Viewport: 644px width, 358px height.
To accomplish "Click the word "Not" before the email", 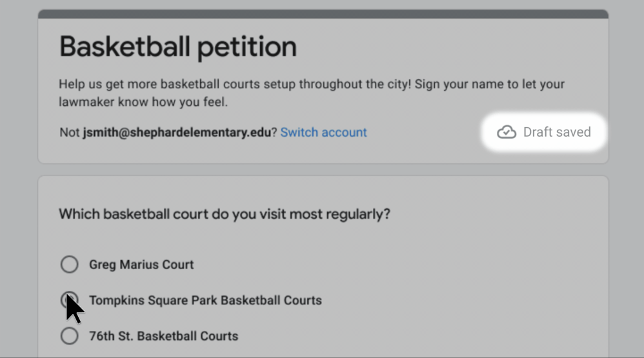I will 69,132.
